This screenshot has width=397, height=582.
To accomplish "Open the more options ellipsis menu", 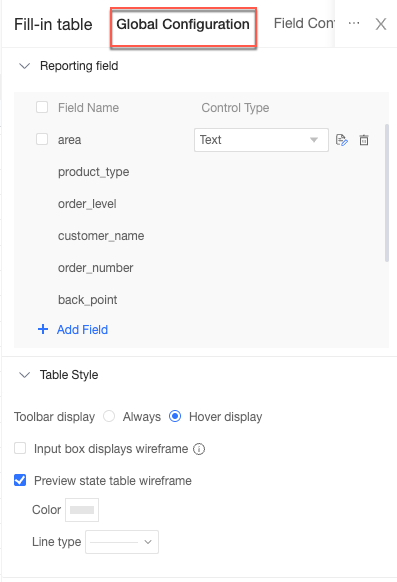I will [x=354, y=23].
